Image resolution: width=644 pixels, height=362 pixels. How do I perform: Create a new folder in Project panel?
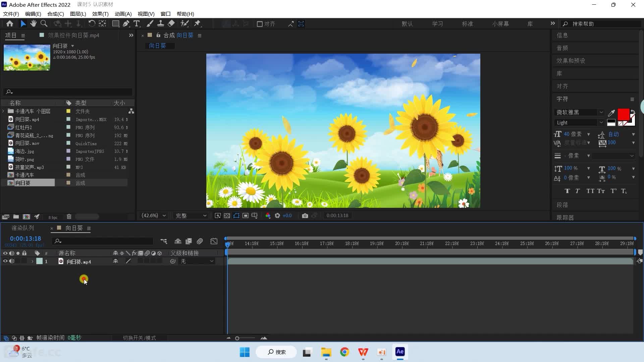click(x=16, y=217)
